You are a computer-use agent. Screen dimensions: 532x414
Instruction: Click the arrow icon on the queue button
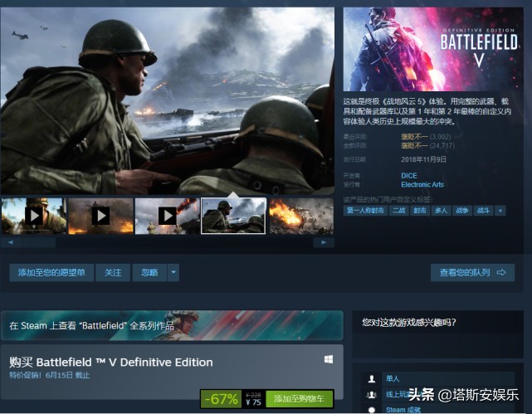click(x=501, y=273)
